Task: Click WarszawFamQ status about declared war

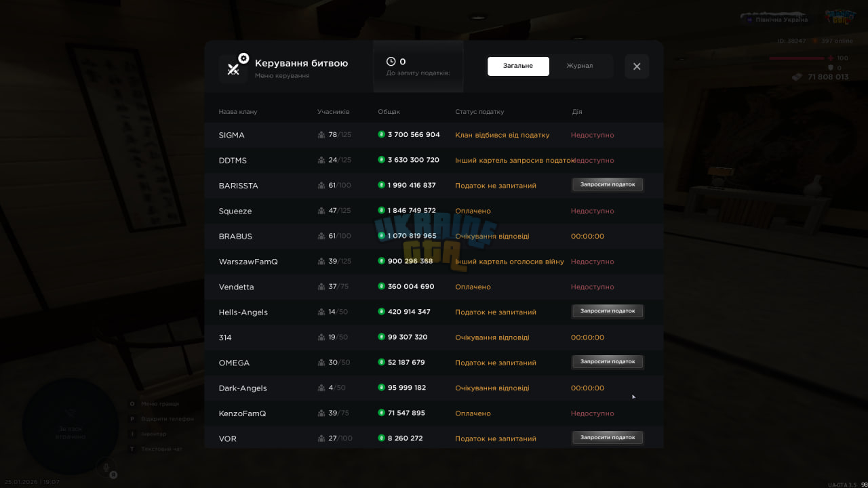Action: (x=509, y=262)
